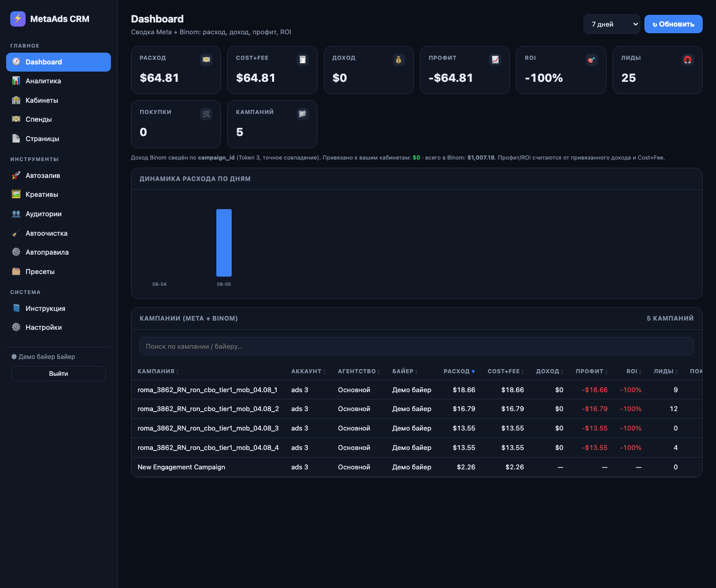Click the Автоправила gear icon in the sidebar

coord(16,252)
